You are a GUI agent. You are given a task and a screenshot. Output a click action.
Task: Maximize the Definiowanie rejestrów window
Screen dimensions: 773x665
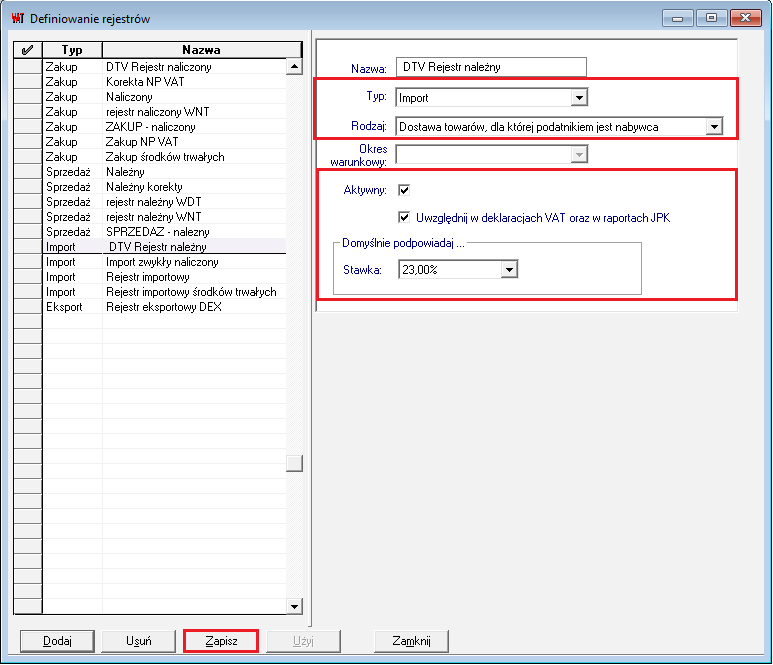[x=711, y=18]
